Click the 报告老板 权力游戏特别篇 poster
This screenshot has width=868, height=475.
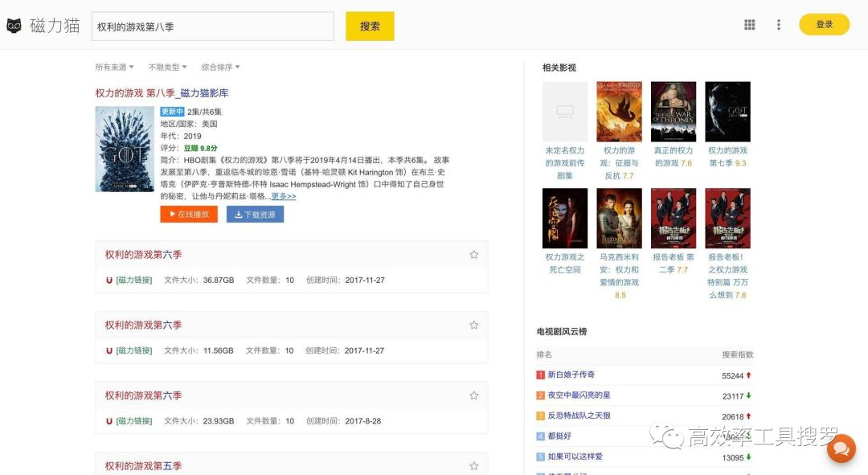[727, 218]
